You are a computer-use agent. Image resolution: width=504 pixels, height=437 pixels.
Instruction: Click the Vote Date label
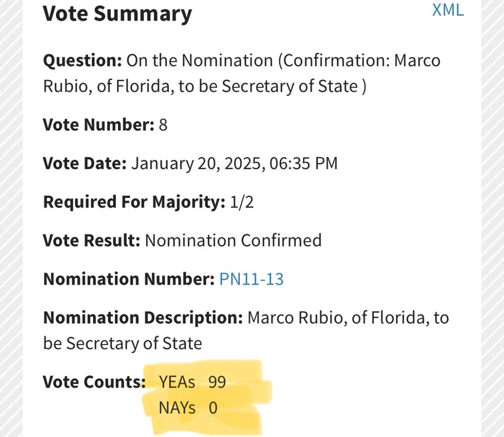[85, 163]
